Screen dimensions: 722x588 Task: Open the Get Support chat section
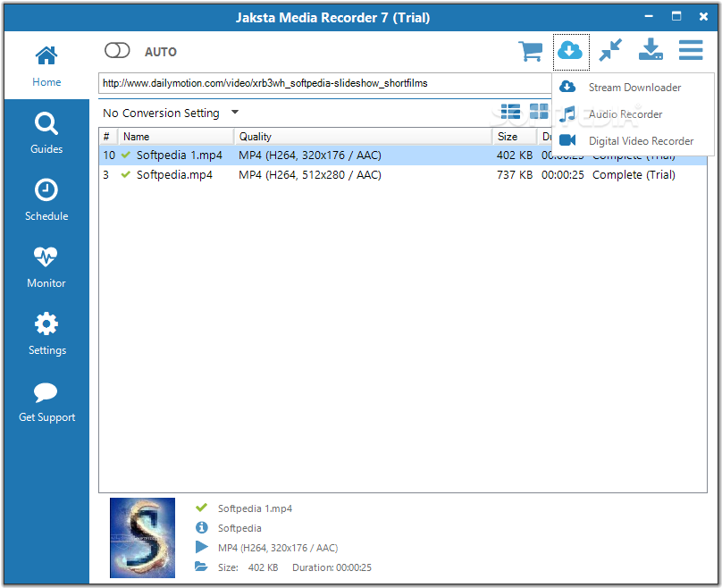pos(46,401)
